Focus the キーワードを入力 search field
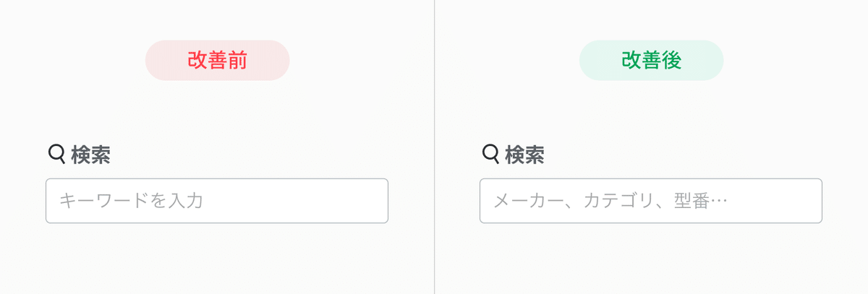 [217, 201]
